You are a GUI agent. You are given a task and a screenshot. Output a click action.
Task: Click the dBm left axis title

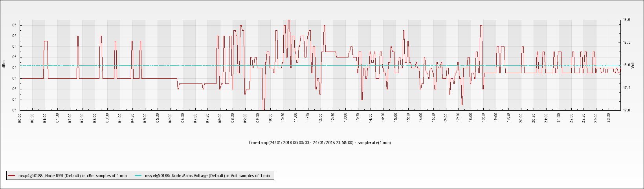pyautogui.click(x=4, y=65)
